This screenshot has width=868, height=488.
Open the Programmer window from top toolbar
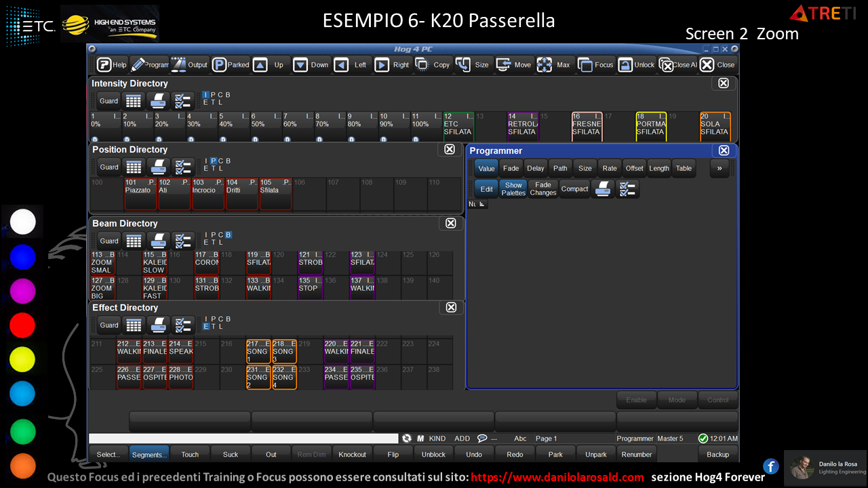pos(149,65)
